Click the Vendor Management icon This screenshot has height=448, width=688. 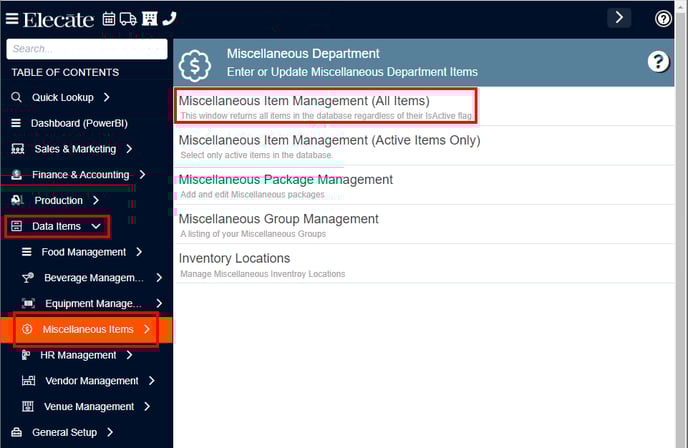pos(29,380)
